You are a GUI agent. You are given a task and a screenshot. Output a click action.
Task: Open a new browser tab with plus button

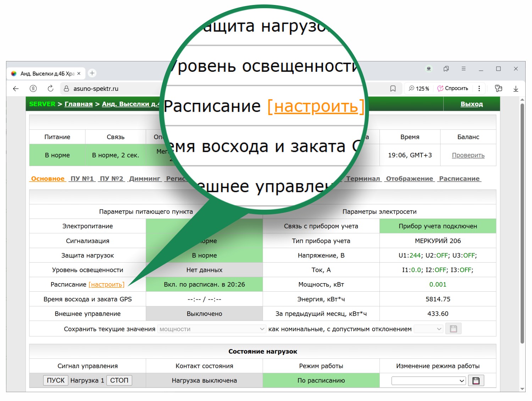point(92,73)
